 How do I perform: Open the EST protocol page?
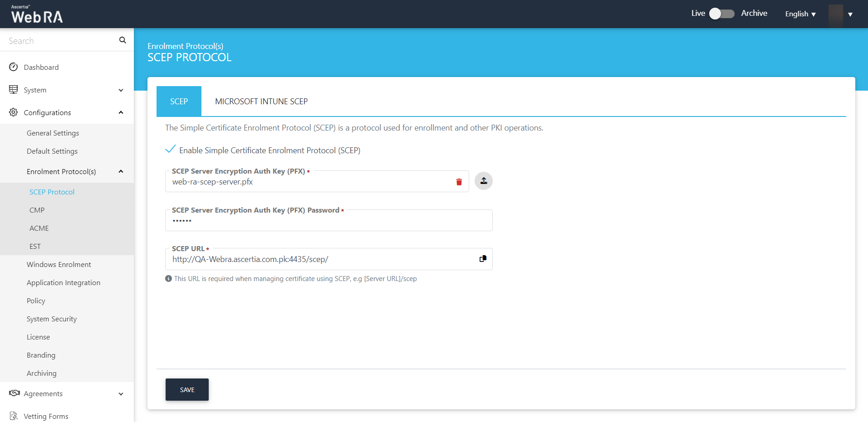tap(35, 246)
